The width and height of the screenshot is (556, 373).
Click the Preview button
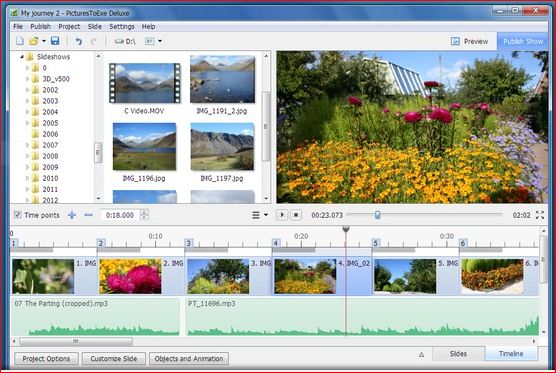click(469, 41)
